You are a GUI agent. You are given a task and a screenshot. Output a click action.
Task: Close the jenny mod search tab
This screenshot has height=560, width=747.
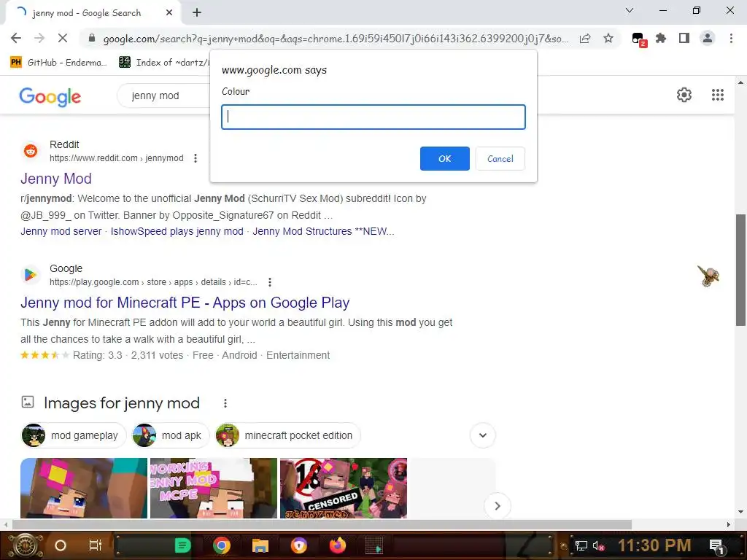[x=169, y=13]
